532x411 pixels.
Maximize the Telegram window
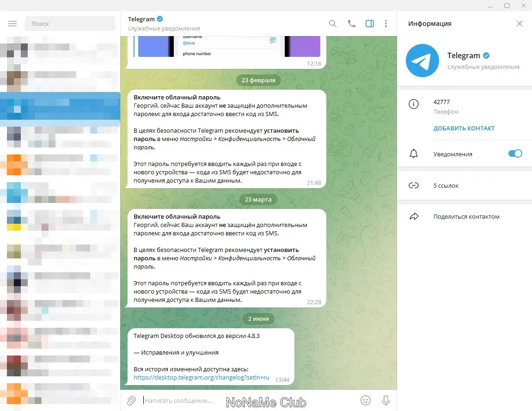(507, 6)
